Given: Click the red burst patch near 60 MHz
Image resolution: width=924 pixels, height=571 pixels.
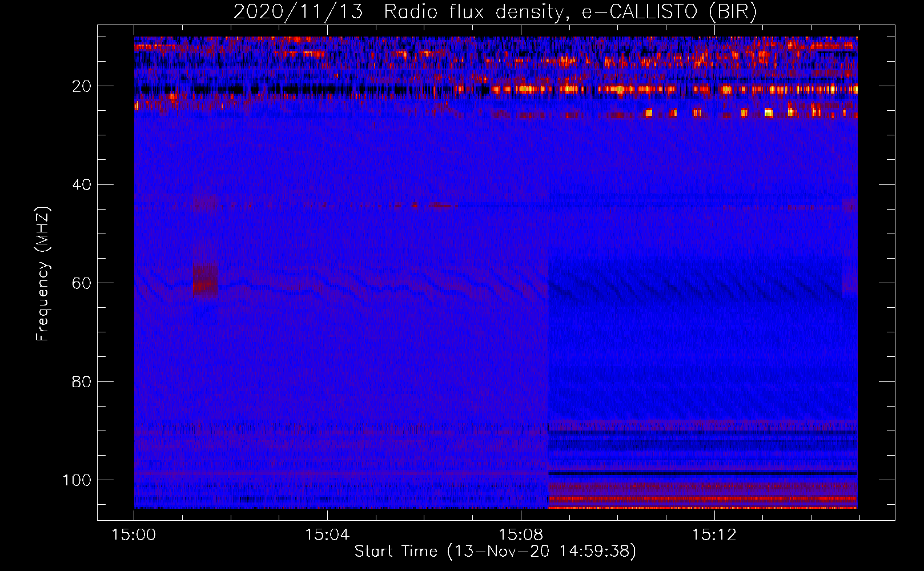Looking at the screenshot, I should 206,280.
